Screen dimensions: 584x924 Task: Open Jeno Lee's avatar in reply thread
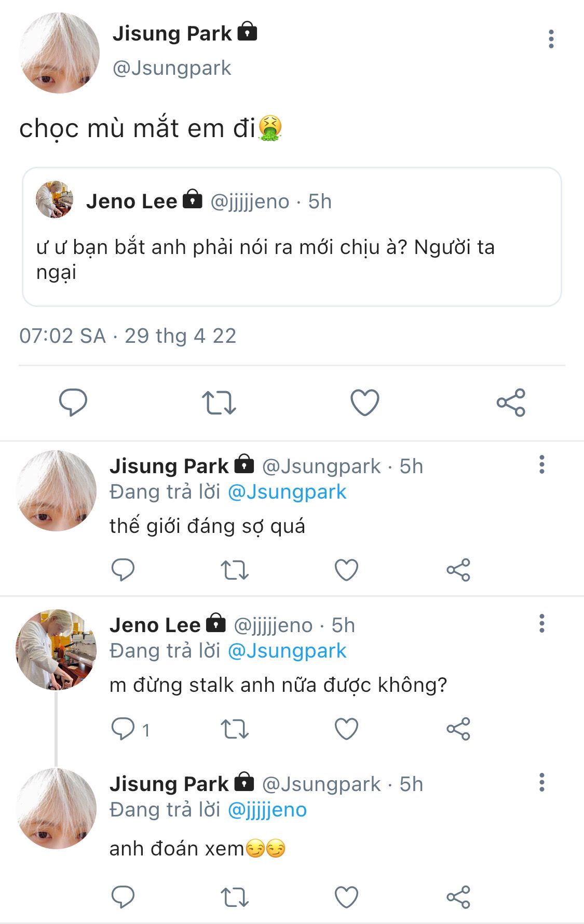tap(56, 649)
